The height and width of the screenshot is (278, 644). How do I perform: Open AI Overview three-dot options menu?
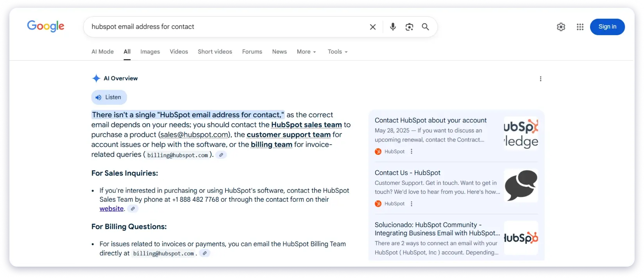[x=540, y=79]
